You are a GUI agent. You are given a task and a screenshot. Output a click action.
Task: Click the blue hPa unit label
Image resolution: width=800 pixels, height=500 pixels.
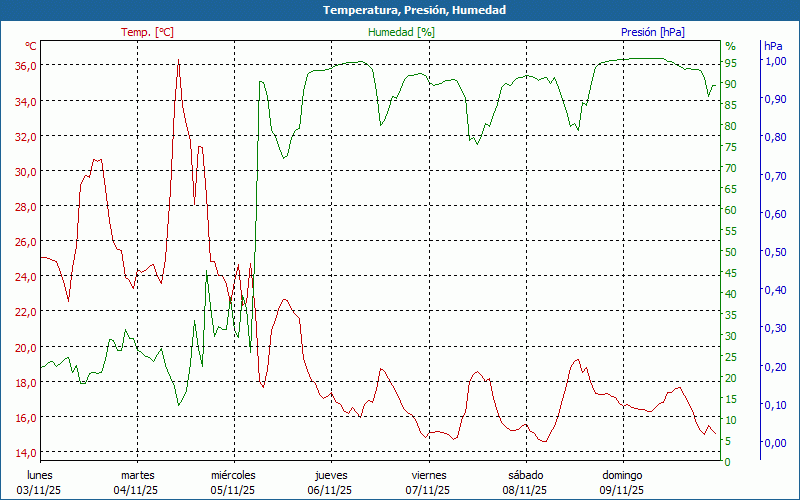coord(773,46)
